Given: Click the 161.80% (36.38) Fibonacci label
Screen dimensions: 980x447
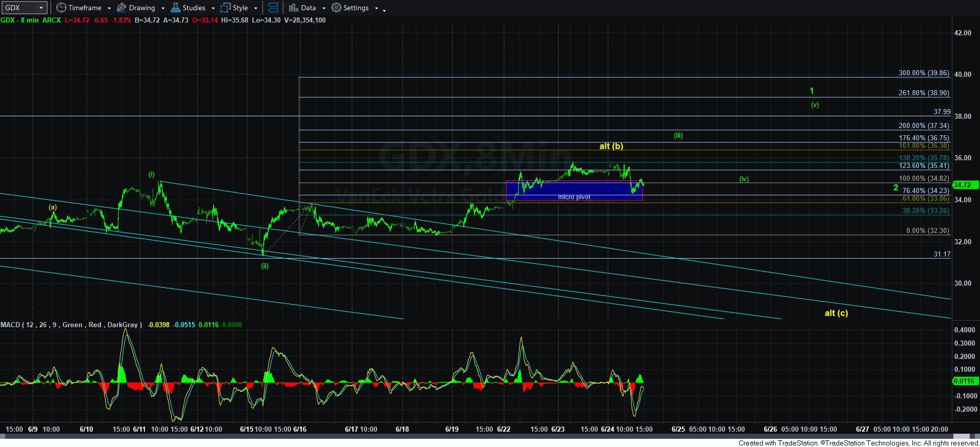Looking at the screenshot, I should pyautogui.click(x=924, y=146).
